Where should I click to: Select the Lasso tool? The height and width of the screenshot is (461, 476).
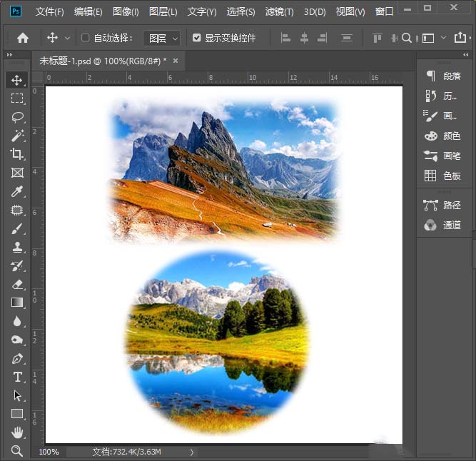coord(17,117)
